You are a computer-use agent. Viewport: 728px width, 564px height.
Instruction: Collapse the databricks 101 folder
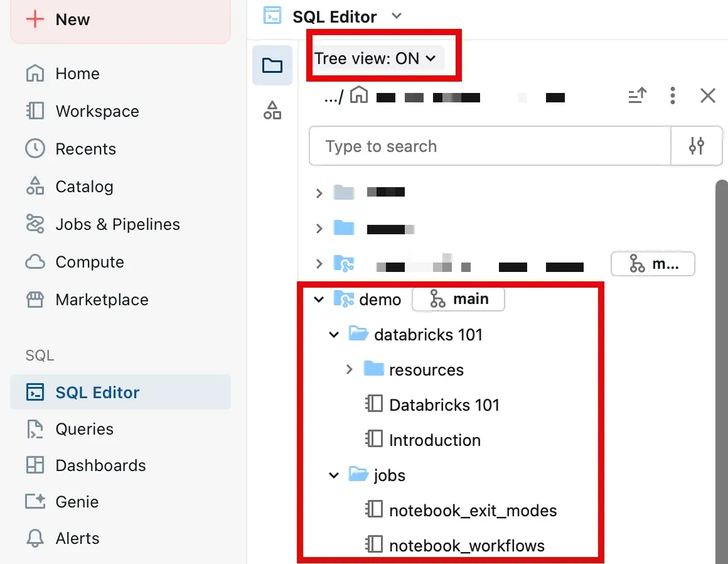coord(334,335)
